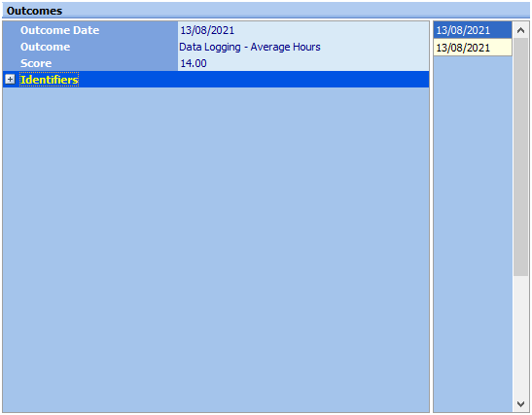Screen dimensions: 532x415
Task: Select the Identifiers row label
Action: point(50,80)
